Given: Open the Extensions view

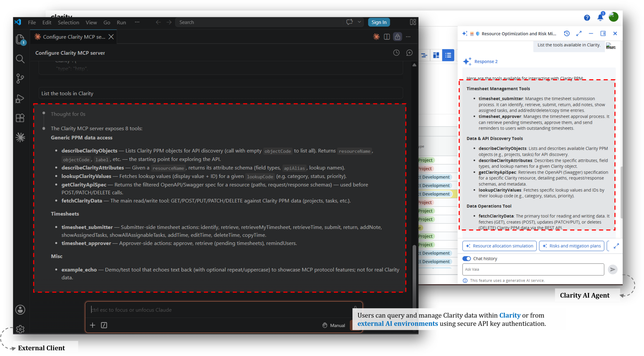Looking at the screenshot, I should tap(20, 118).
